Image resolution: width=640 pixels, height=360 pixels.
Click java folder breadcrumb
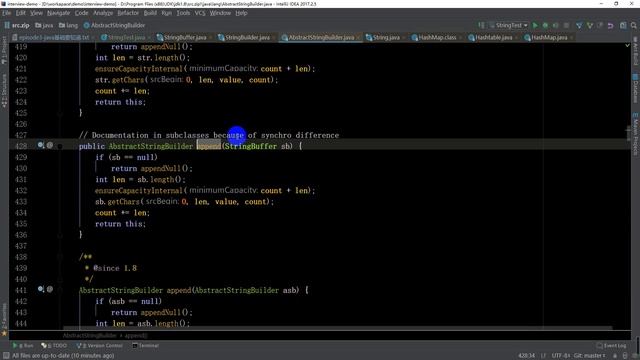pos(44,25)
